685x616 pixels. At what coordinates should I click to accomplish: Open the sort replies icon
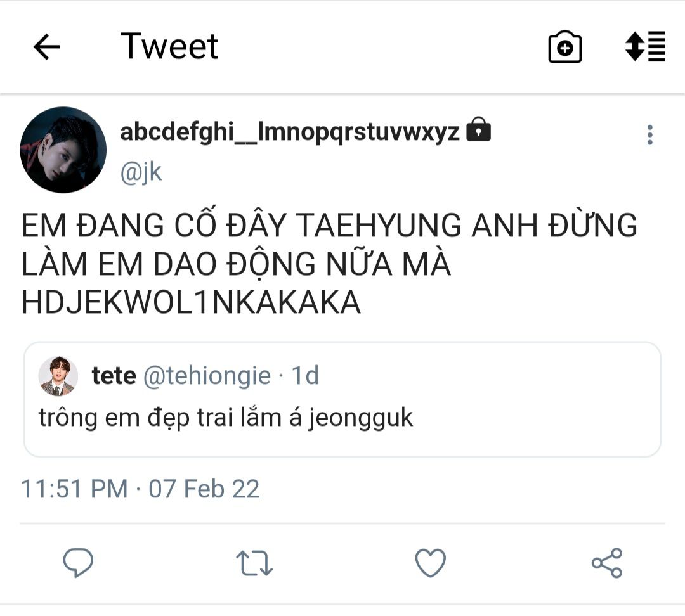point(645,47)
